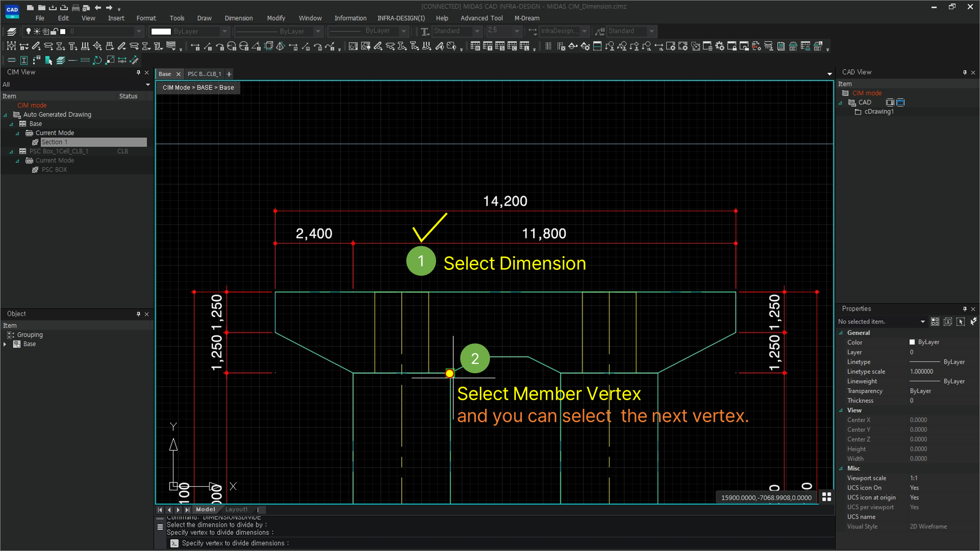Image resolution: width=980 pixels, height=551 pixels.
Task: Toggle layer lock padlock icon
Action: click(54, 31)
